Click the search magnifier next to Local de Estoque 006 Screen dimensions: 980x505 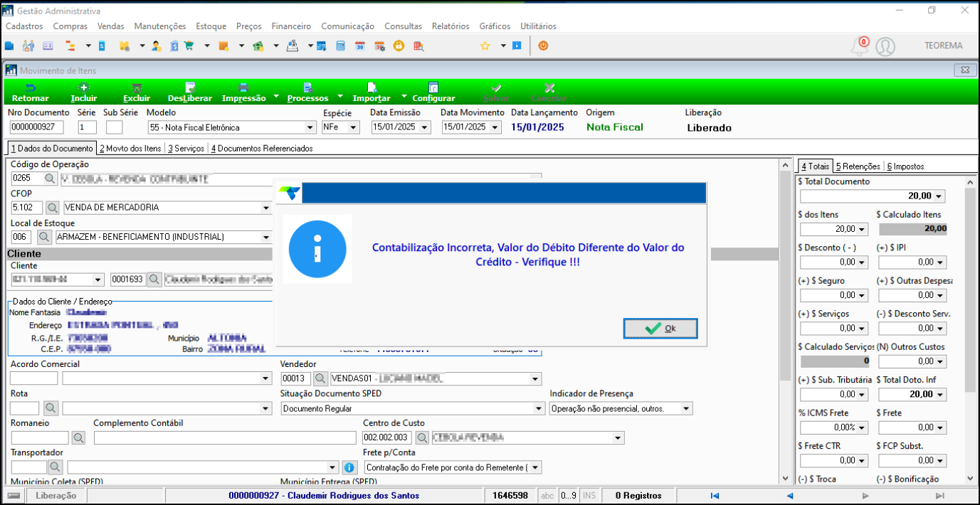click(44, 237)
